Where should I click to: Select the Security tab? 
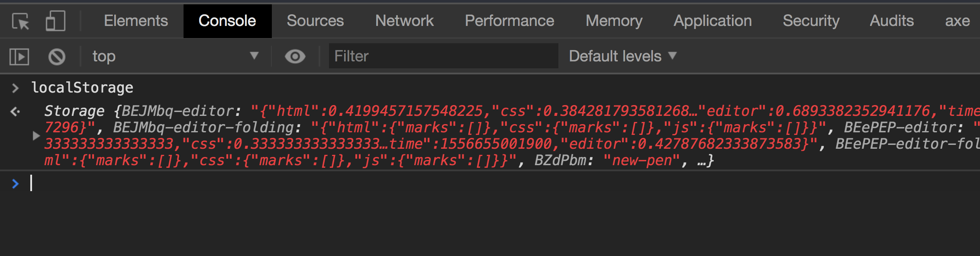(811, 21)
